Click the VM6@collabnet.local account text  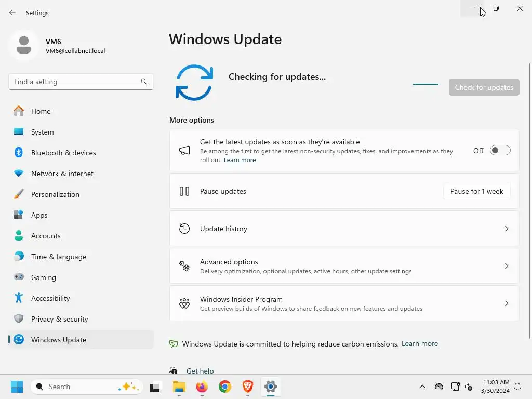[x=75, y=51]
